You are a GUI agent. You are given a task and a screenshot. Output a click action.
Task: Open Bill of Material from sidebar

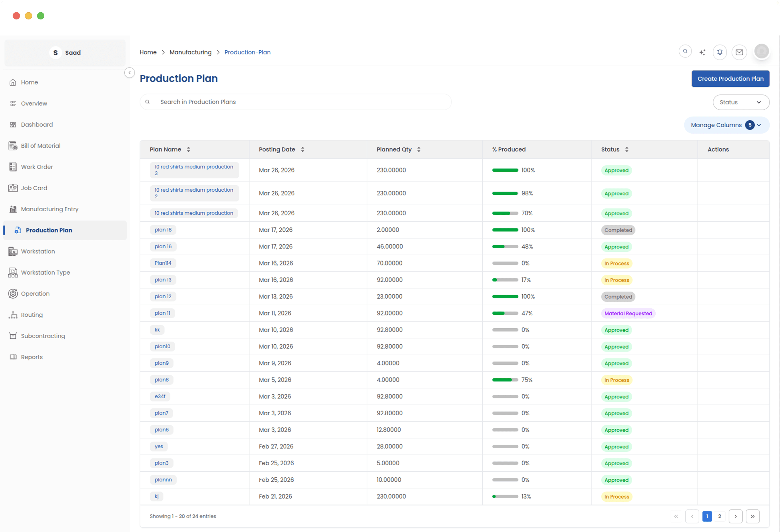[41, 146]
